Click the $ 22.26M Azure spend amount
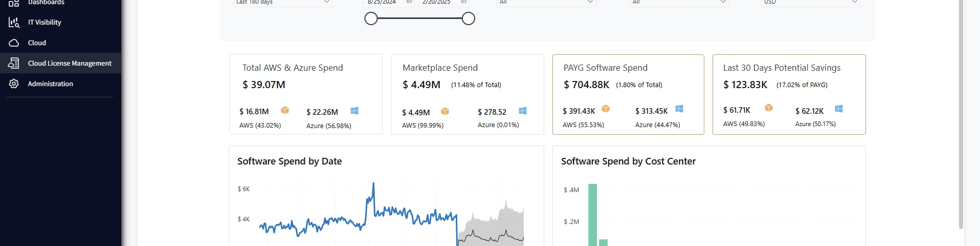Image resolution: width=980 pixels, height=246 pixels. point(322,112)
